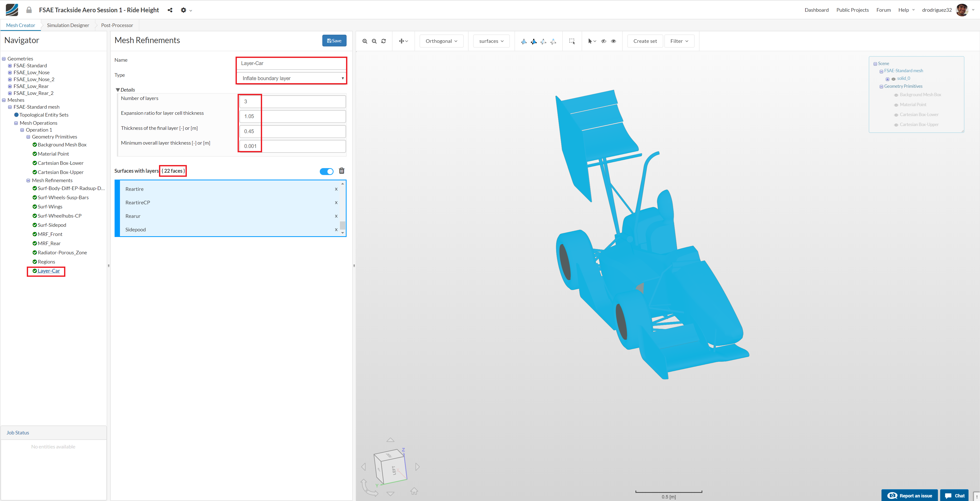Expand the FSAE_Low_Nose geometry node

10,73
